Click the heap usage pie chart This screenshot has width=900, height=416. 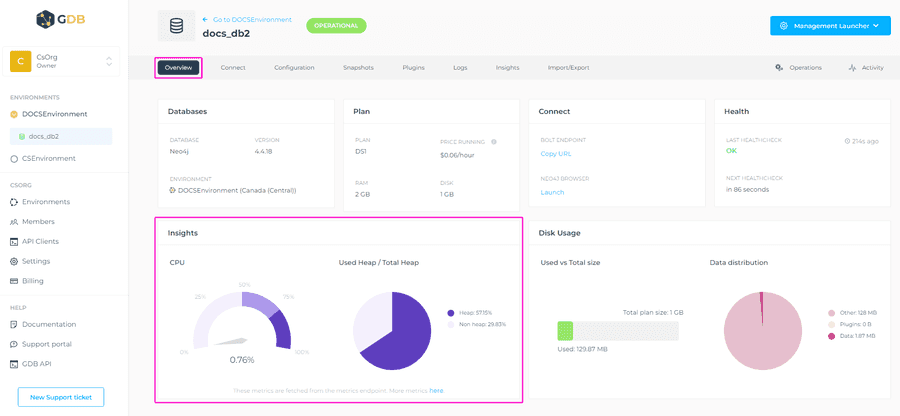click(391, 331)
